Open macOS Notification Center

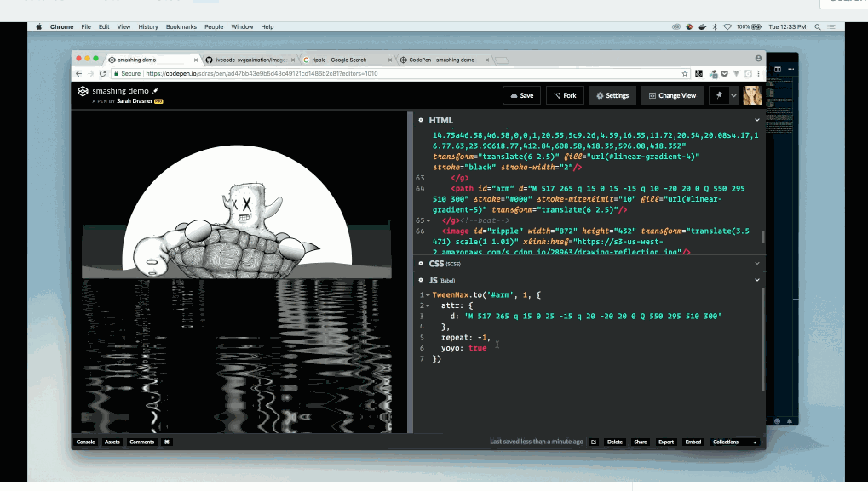coord(831,26)
